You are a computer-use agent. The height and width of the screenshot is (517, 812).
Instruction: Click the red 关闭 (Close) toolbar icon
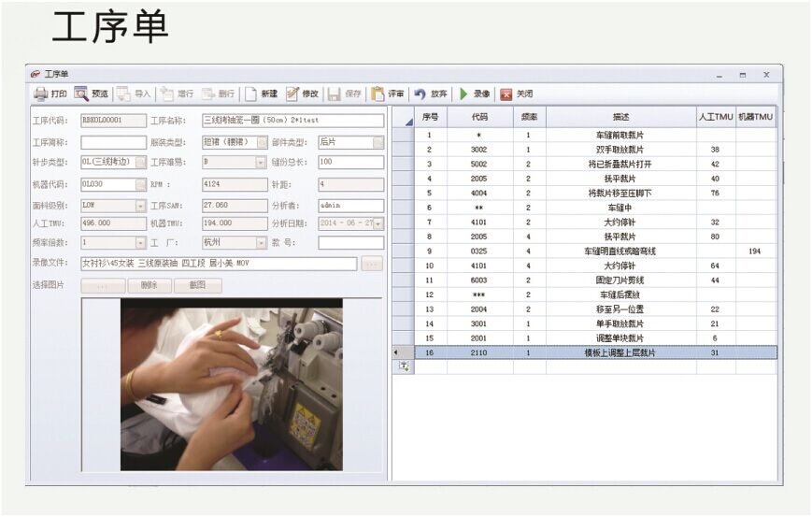506,94
